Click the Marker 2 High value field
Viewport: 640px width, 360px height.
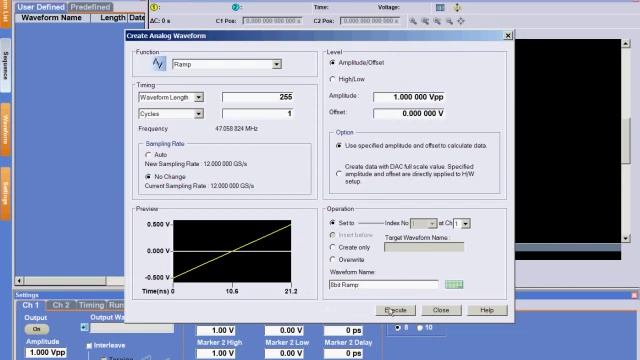coord(216,353)
